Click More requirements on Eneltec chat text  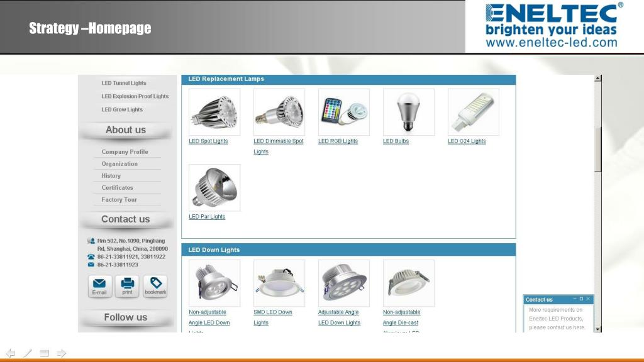point(557,319)
